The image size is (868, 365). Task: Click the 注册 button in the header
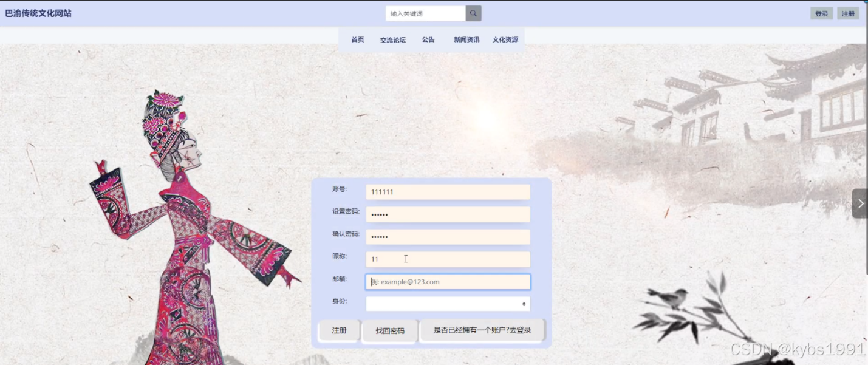[848, 13]
